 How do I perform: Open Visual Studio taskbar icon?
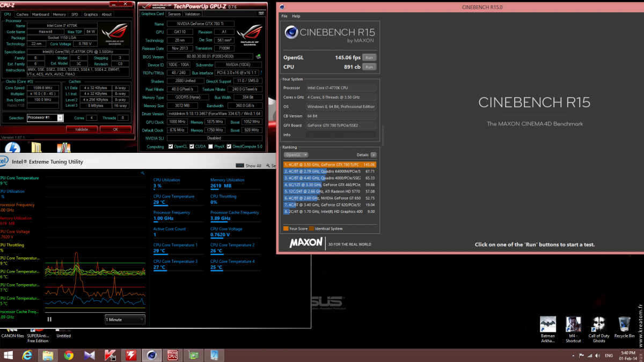click(90, 354)
